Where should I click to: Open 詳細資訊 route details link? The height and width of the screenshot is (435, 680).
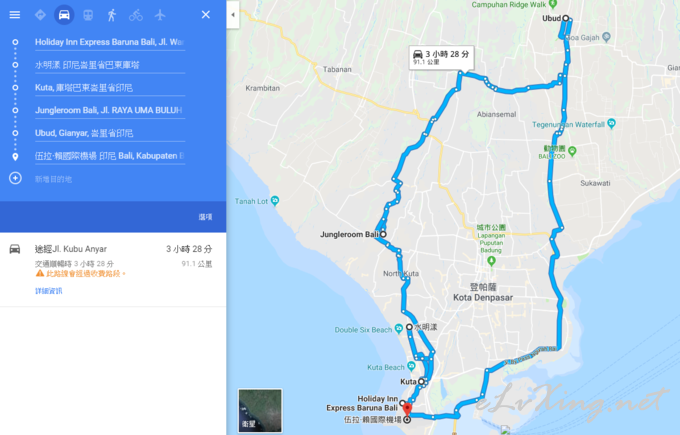(49, 291)
